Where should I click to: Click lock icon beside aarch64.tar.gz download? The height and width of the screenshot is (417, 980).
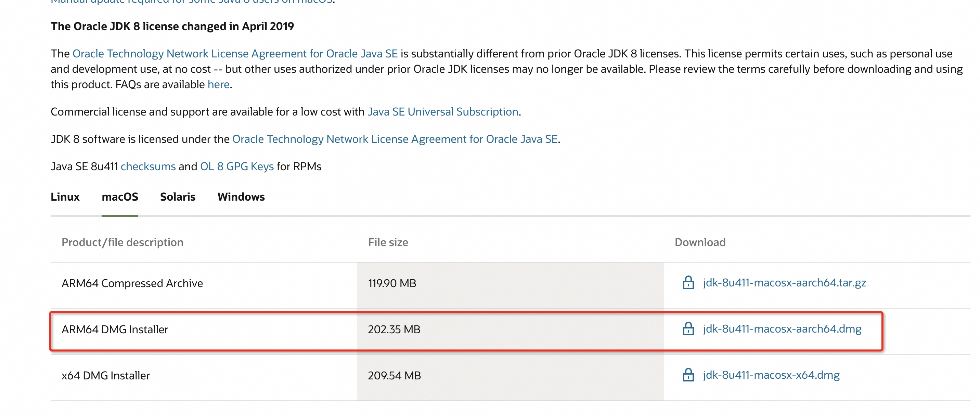point(688,283)
